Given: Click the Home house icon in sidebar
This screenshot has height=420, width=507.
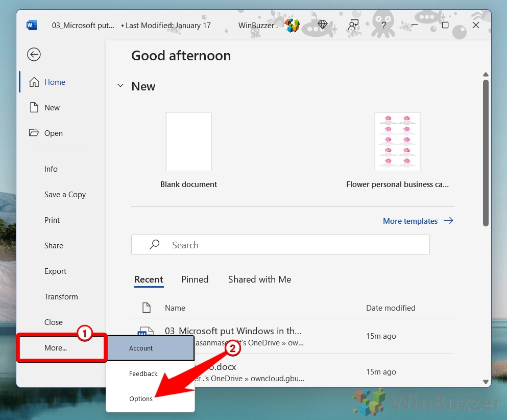Looking at the screenshot, I should tap(34, 82).
